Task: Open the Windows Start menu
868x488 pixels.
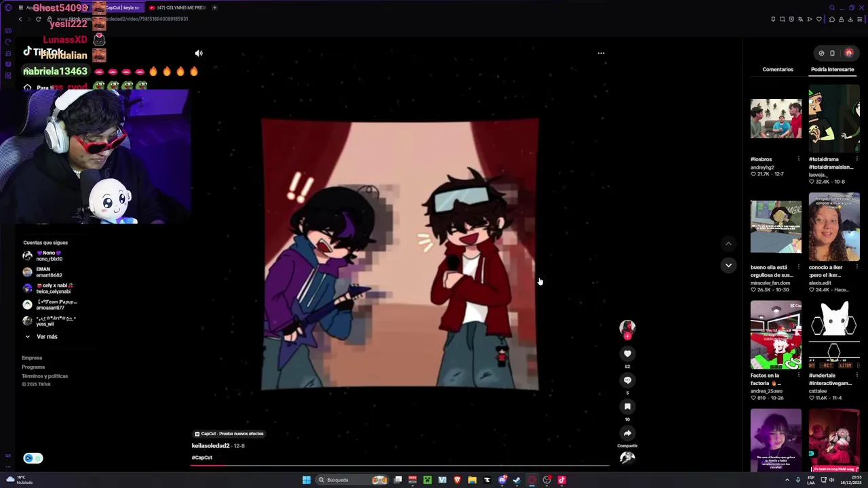Action: pyautogui.click(x=307, y=480)
